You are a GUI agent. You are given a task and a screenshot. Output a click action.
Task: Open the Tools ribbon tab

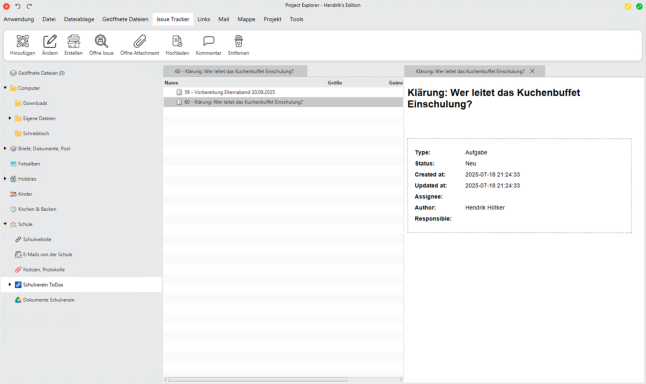coord(296,19)
